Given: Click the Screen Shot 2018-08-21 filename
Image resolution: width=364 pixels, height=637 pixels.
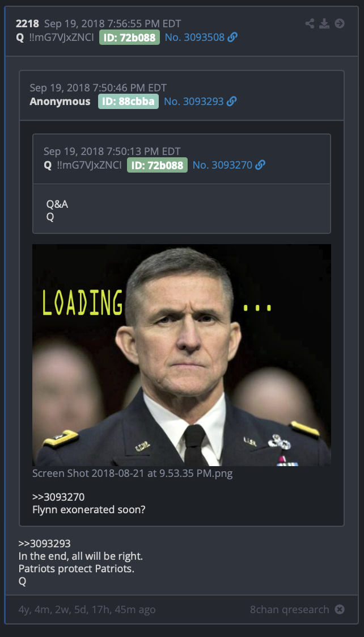Looking at the screenshot, I should tap(132, 473).
